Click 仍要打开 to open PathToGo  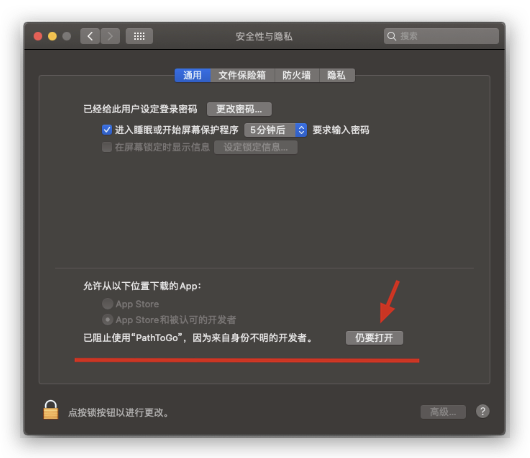coord(374,338)
